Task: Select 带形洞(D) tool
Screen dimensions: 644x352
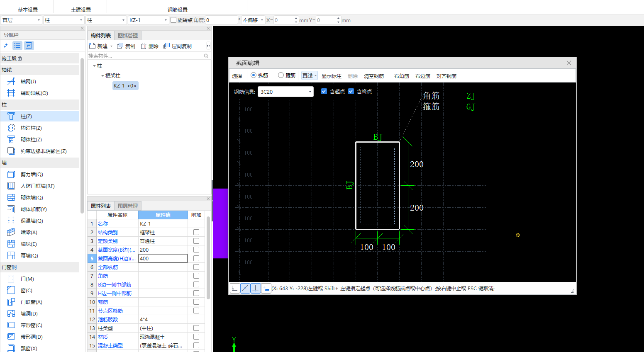Action: click(x=32, y=337)
